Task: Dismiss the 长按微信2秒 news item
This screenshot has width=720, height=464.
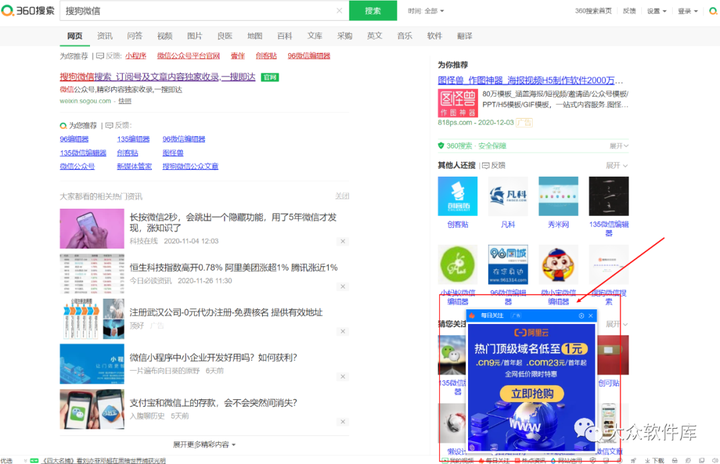Action: (343, 241)
